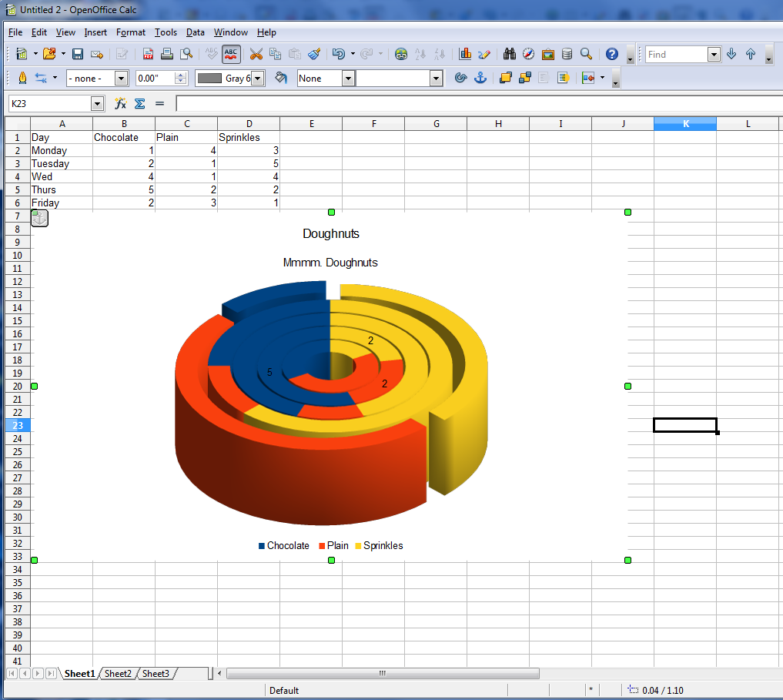Click inside the Find text field
Image resolution: width=783 pixels, height=700 pixels.
pyautogui.click(x=676, y=55)
